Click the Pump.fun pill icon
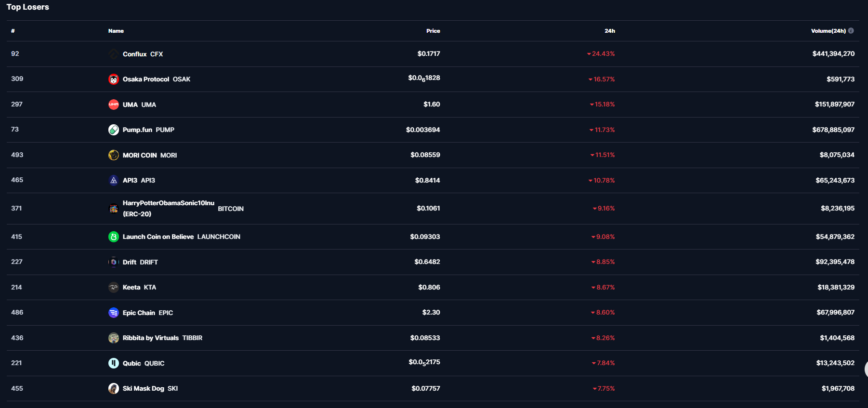868x408 pixels. coord(114,130)
